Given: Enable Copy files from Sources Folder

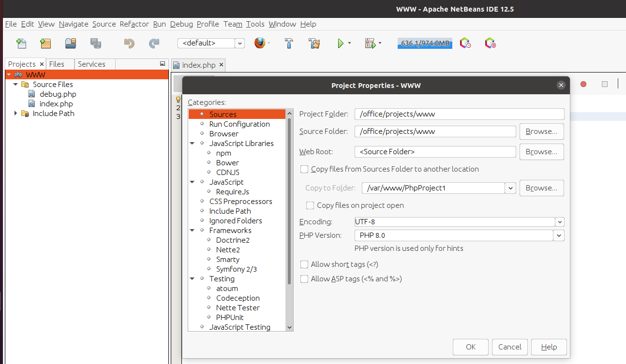Looking at the screenshot, I should [x=304, y=169].
